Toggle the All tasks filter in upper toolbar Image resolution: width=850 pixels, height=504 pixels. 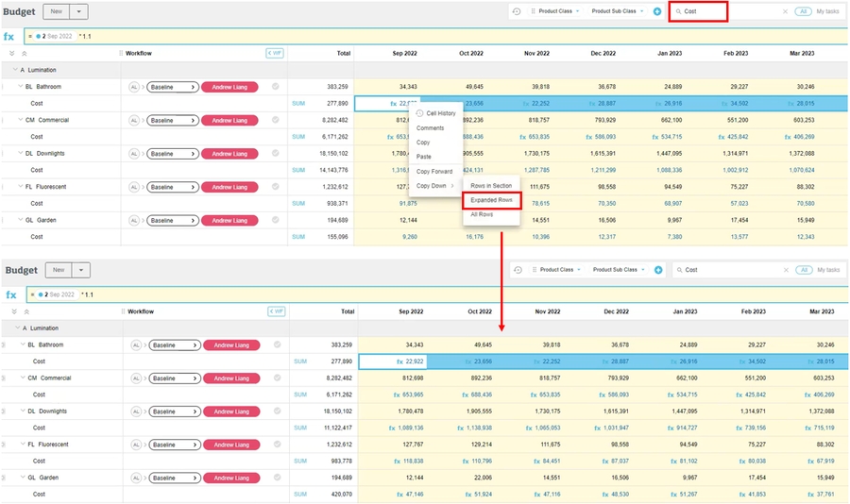(x=802, y=11)
